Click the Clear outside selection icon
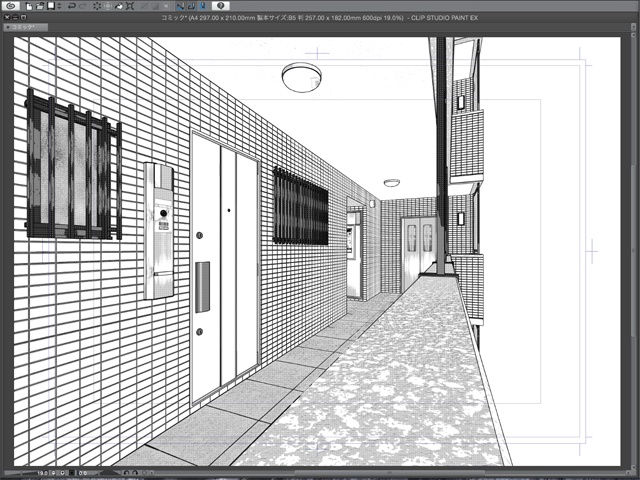Viewport: 640px width, 480px height. 108,6
